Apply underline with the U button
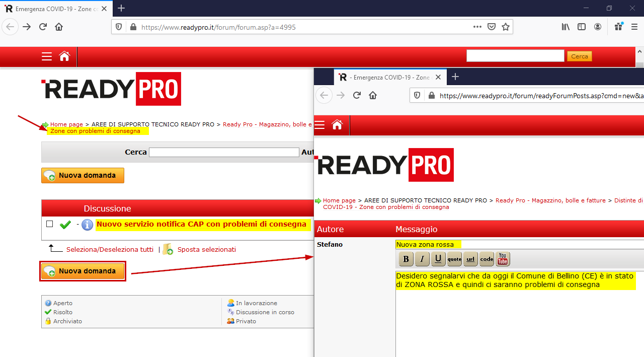The image size is (644, 357). [438, 259]
